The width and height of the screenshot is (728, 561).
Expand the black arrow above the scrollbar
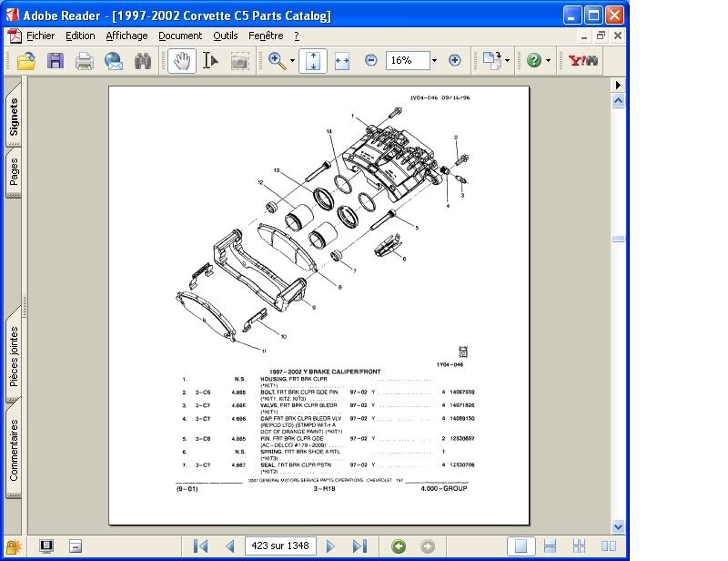(618, 85)
